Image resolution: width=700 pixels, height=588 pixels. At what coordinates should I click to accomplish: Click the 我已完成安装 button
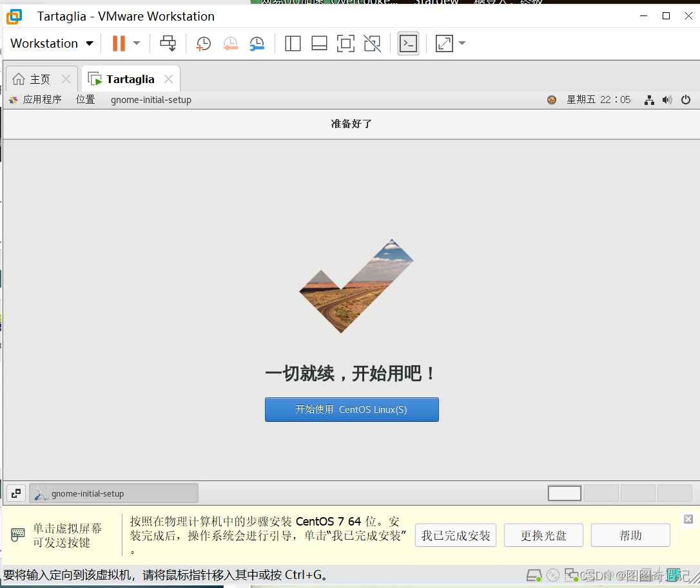tap(456, 535)
